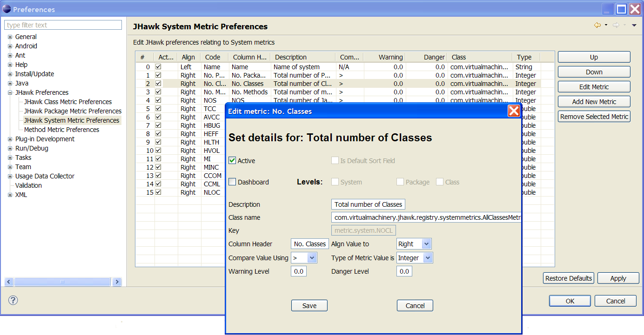Click the Description input field

(368, 204)
